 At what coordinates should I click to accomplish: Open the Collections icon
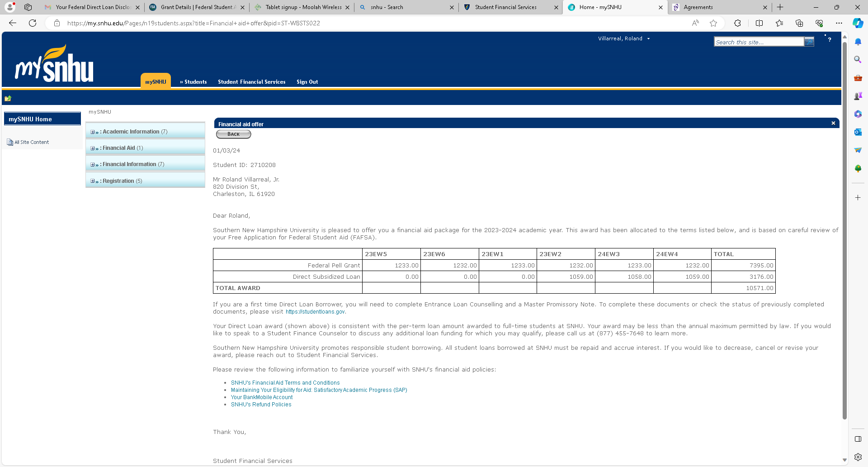[799, 23]
